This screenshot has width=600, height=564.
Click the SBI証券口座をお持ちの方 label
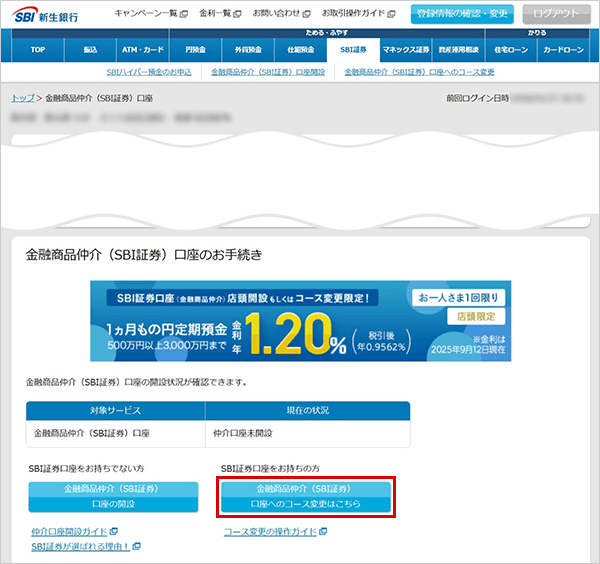pyautogui.click(x=270, y=469)
